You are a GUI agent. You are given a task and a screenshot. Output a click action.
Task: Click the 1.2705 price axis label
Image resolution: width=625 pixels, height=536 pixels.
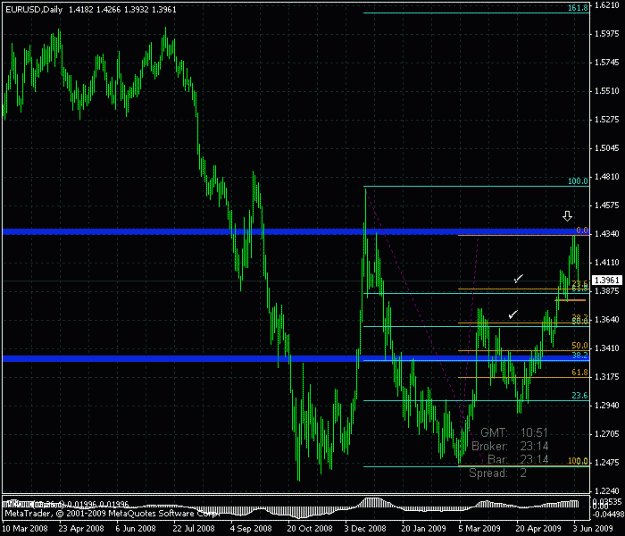tap(607, 434)
